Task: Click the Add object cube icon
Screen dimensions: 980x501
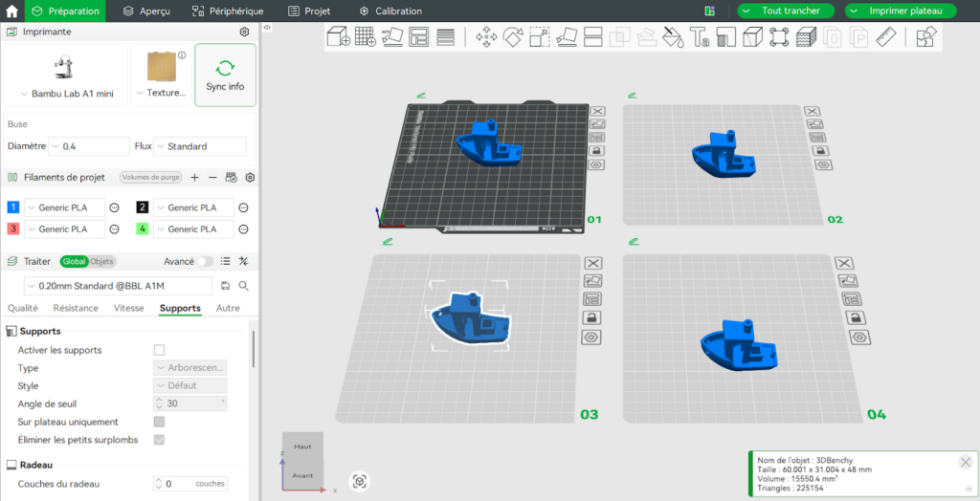Action: [338, 37]
